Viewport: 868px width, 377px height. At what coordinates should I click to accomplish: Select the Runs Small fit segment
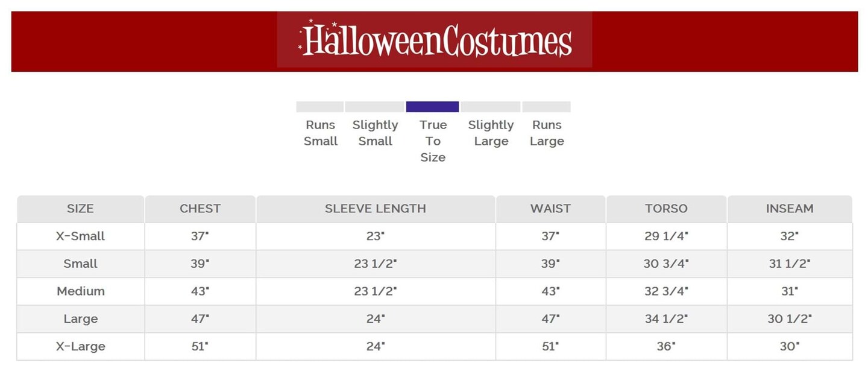tap(320, 107)
